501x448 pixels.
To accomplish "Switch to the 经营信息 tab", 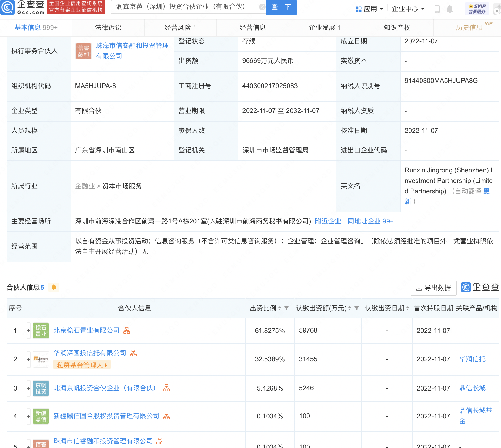I will [252, 28].
